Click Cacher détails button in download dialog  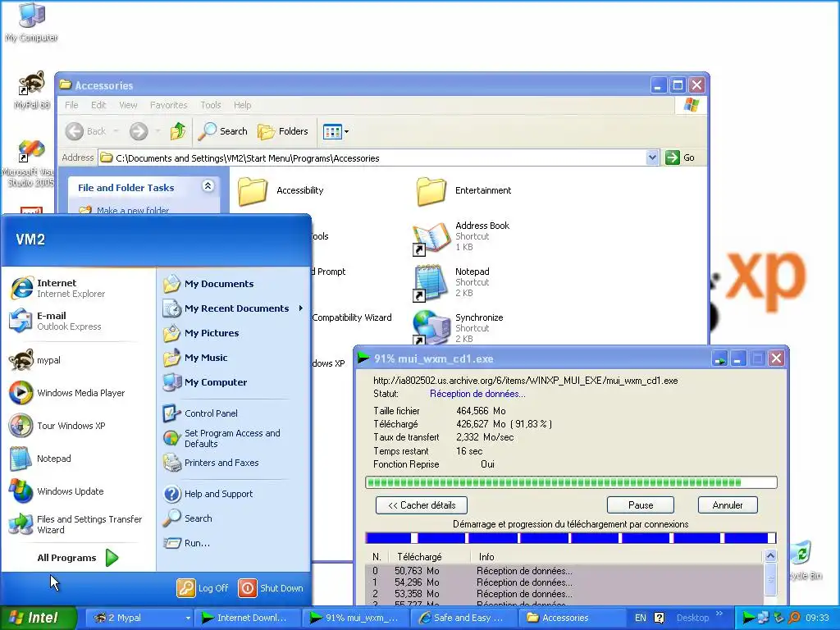click(422, 505)
